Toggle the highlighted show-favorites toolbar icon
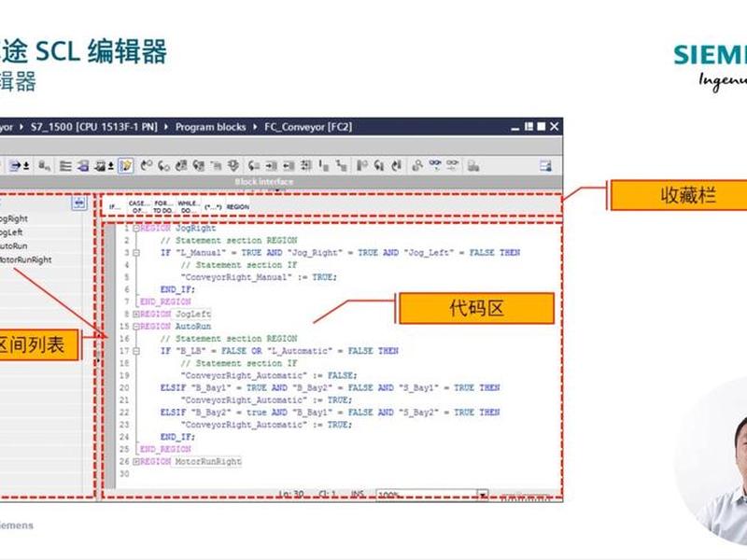Screen dimensions: 747x560 pyautogui.click(x=125, y=166)
